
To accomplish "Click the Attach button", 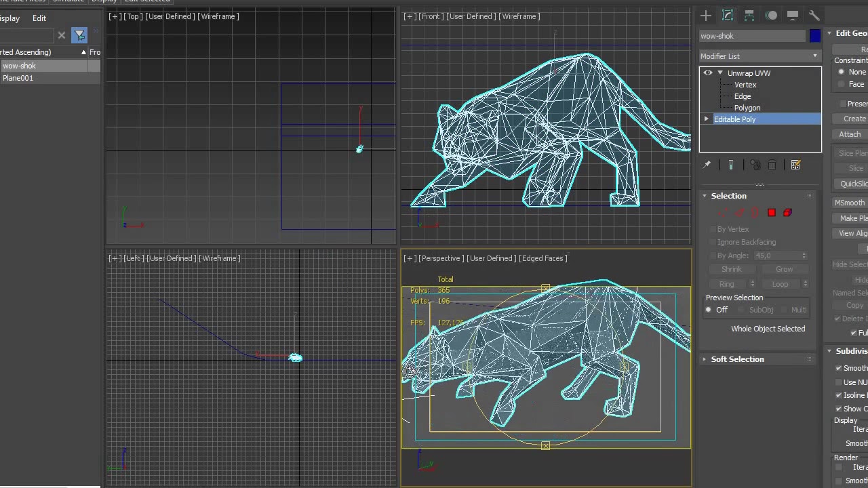I will coord(850,134).
